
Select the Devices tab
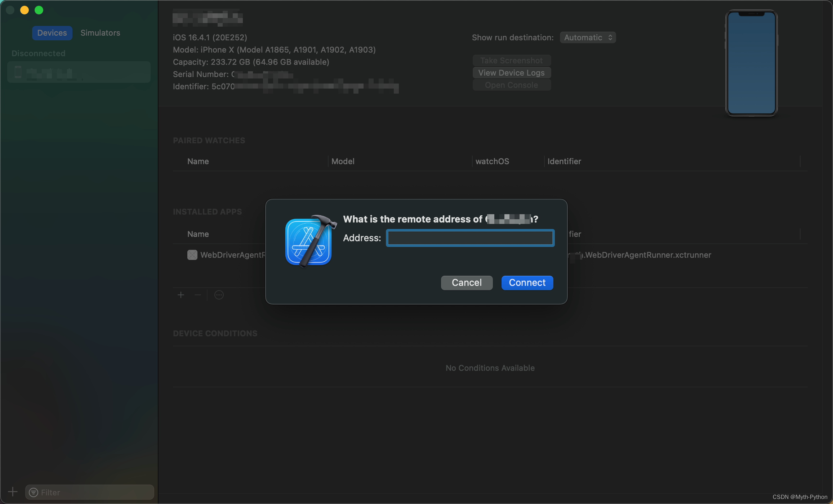(x=52, y=33)
